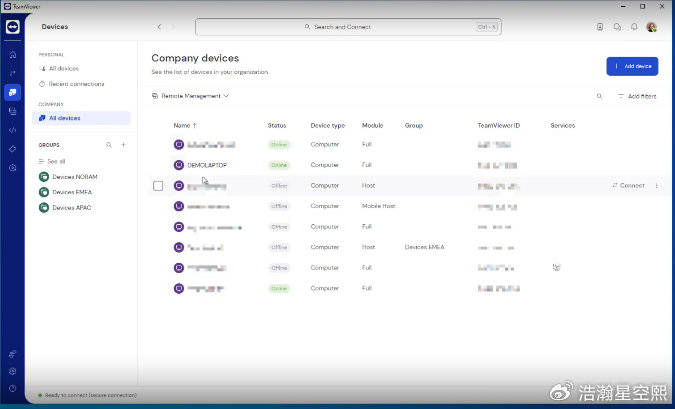The height and width of the screenshot is (409, 675).
Task: Search the device list magnifier icon
Action: pyautogui.click(x=599, y=96)
